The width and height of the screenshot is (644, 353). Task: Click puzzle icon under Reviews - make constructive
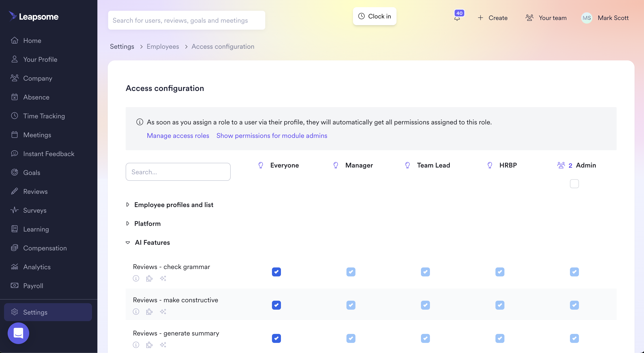[149, 311]
